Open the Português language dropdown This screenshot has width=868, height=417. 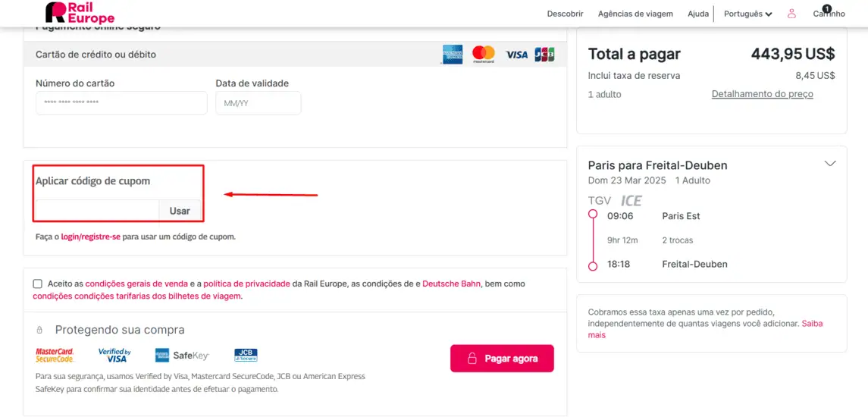pos(748,14)
